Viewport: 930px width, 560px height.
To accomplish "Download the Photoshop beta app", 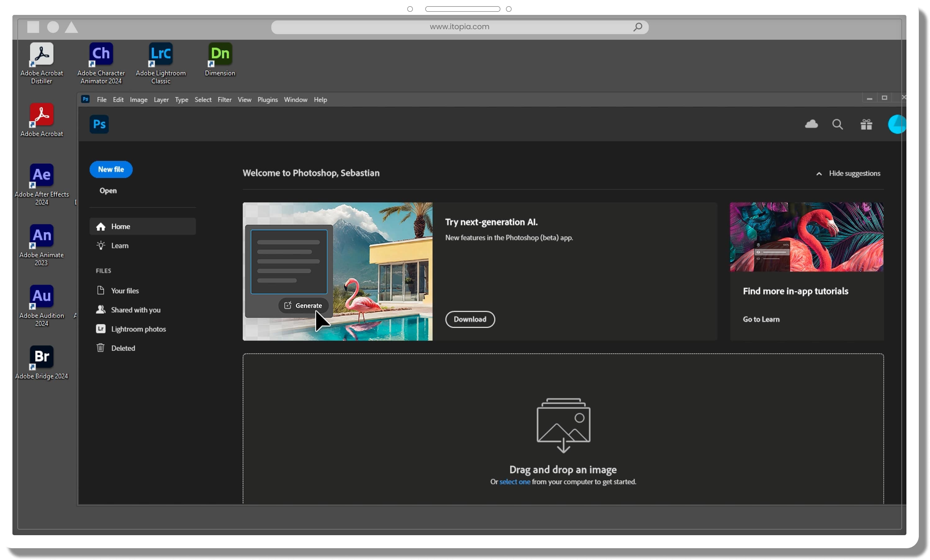I will click(470, 319).
